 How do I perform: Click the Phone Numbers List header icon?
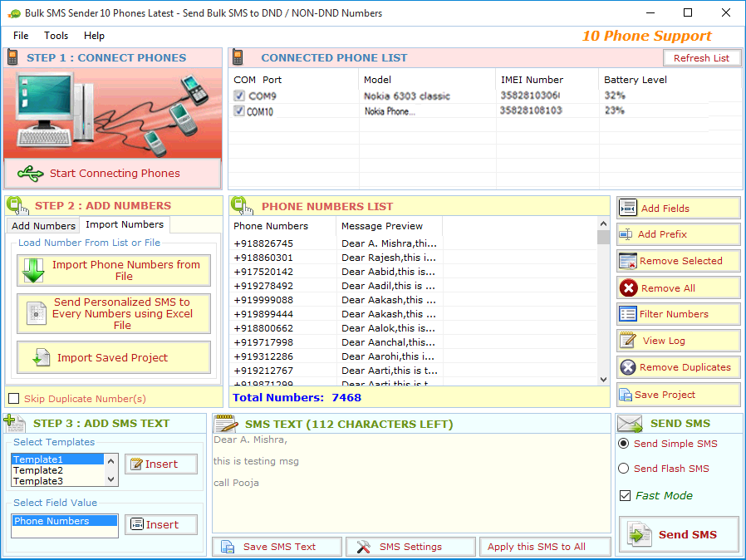pyautogui.click(x=242, y=205)
